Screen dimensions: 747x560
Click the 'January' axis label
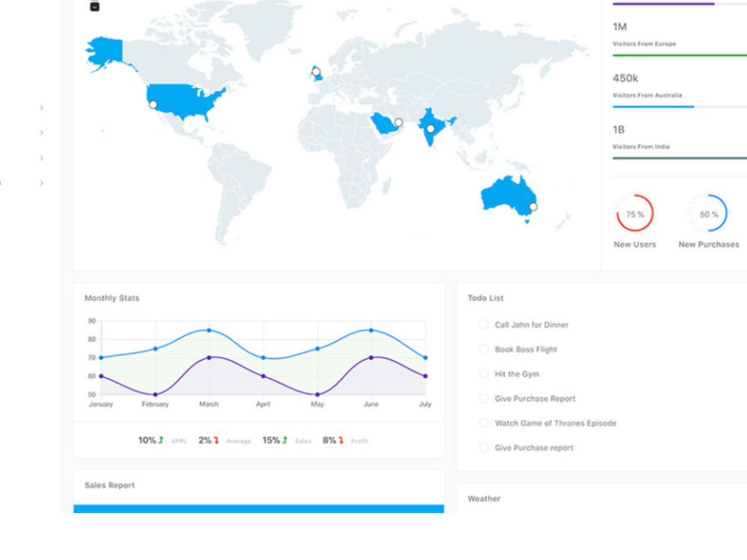coord(101,404)
